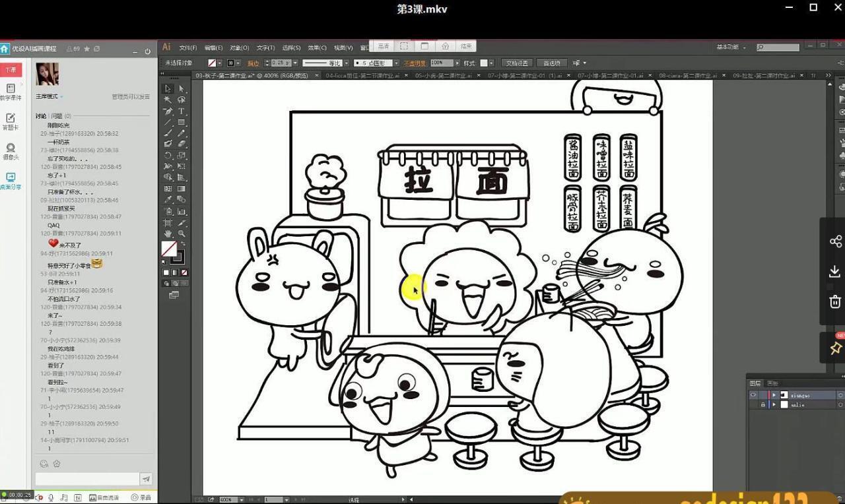This screenshot has height=504, width=845.
Task: Select the Gradient tool
Action: coord(182,188)
